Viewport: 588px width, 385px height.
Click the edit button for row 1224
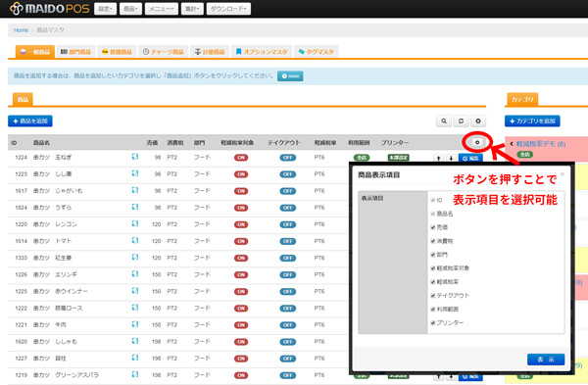(470, 158)
